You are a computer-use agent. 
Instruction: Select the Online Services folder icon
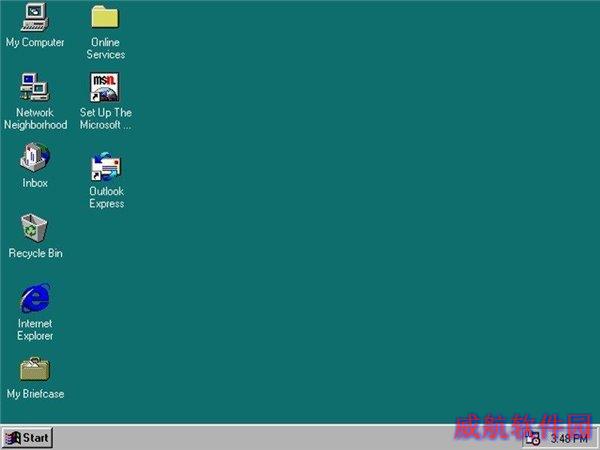(105, 16)
